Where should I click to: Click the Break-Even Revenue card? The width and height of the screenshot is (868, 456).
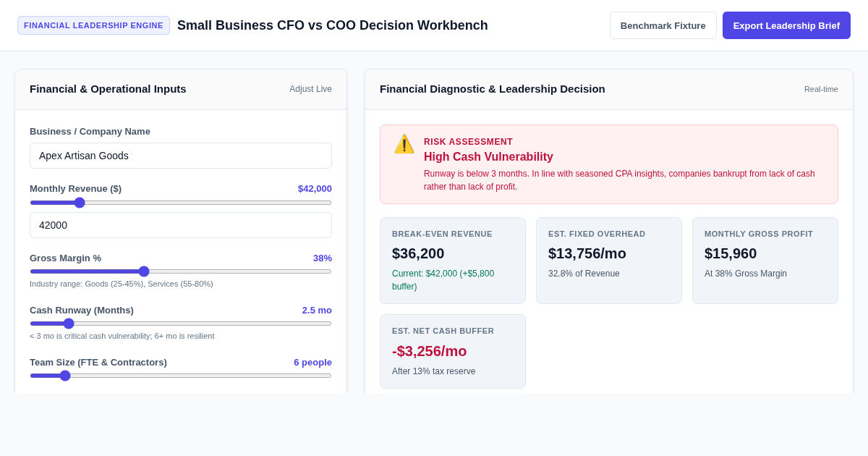(x=453, y=261)
